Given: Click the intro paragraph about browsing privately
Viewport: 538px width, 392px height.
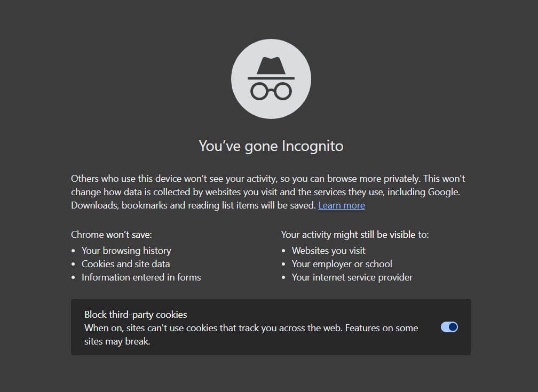Looking at the screenshot, I should point(268,192).
